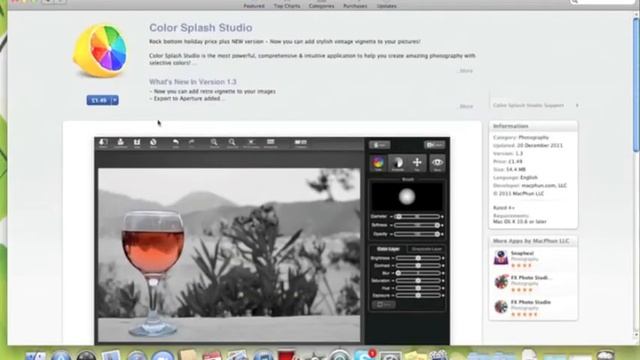Select the Color wheel mode icon in screenshot
640x360 pixels.
pos(378,163)
